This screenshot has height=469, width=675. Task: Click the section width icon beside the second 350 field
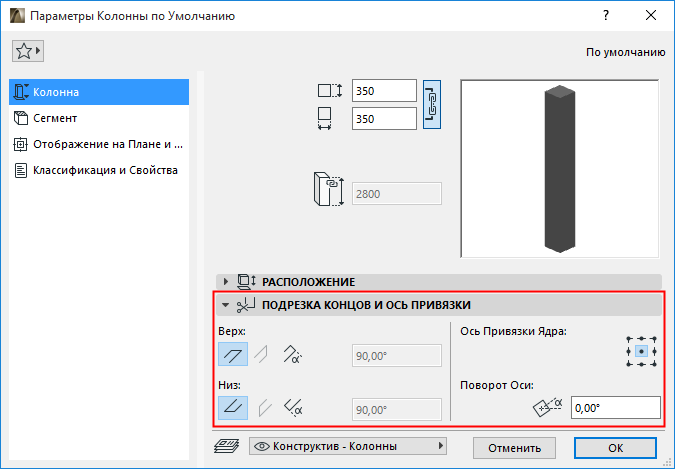click(x=325, y=118)
